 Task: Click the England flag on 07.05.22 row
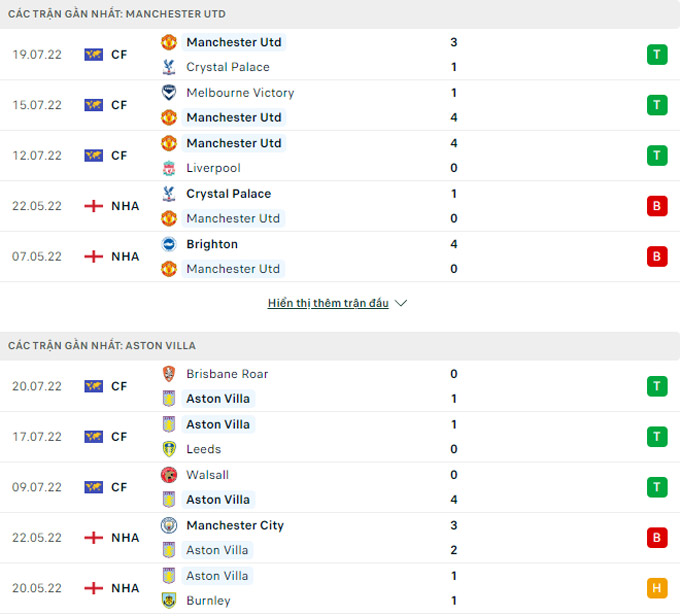pyautogui.click(x=93, y=257)
